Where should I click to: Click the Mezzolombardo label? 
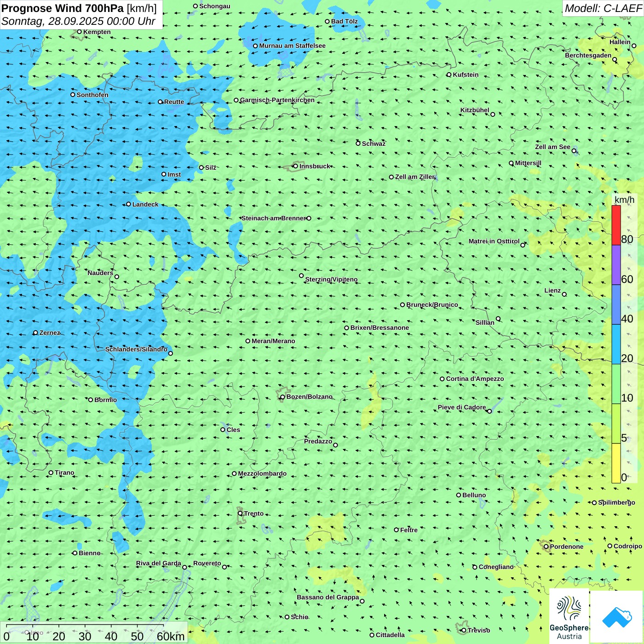click(262, 473)
